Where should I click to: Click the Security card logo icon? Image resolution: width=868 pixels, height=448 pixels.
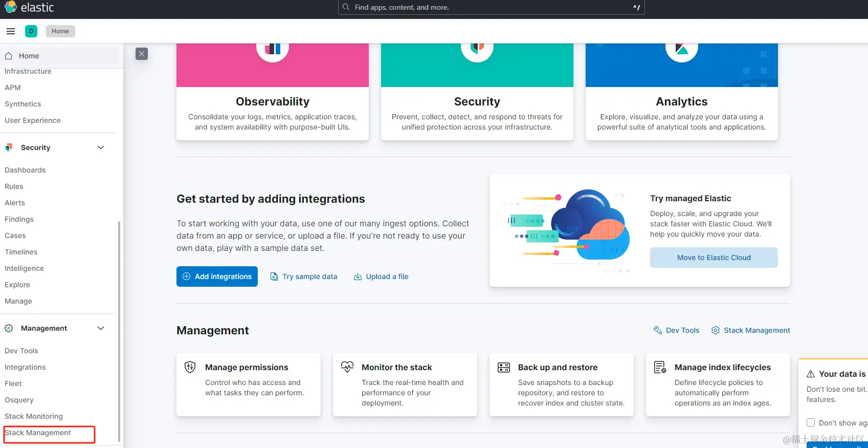pyautogui.click(x=477, y=48)
